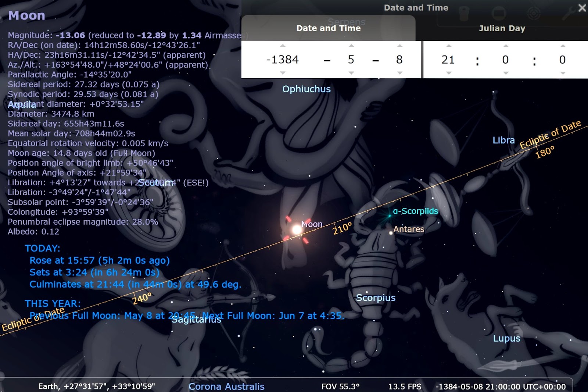Image resolution: width=588 pixels, height=392 pixels.
Task: Open location from Earth coordinates in status bar
Action: point(96,386)
